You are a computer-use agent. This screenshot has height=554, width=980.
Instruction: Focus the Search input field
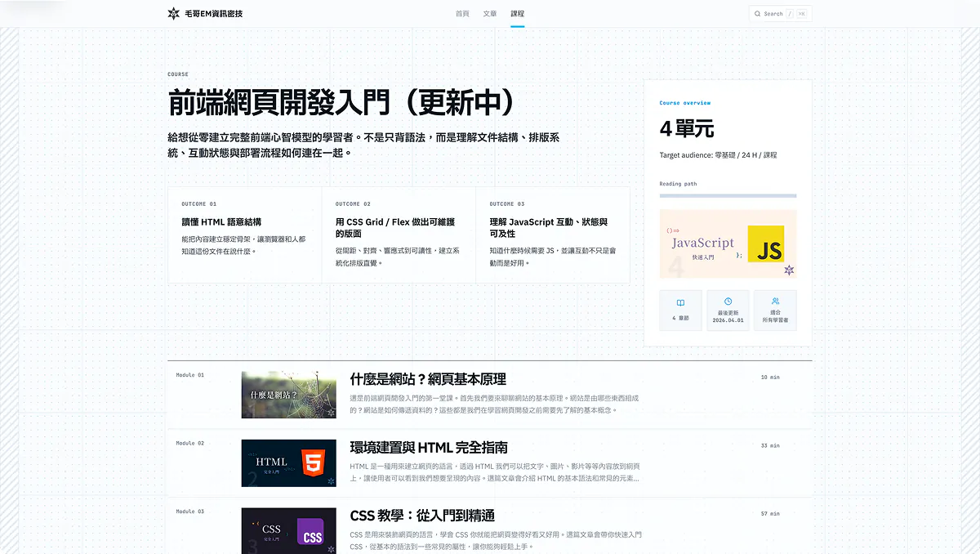(x=781, y=14)
